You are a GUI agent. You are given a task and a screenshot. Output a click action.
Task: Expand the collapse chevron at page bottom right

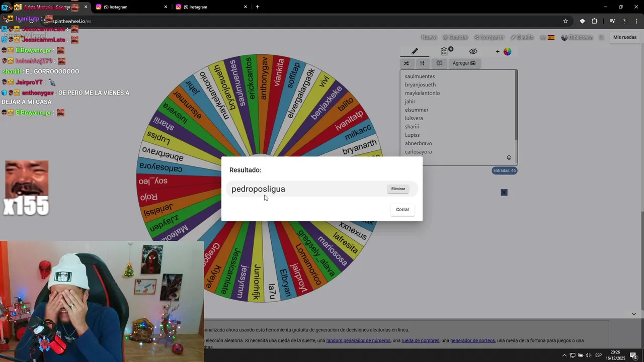click(633, 314)
